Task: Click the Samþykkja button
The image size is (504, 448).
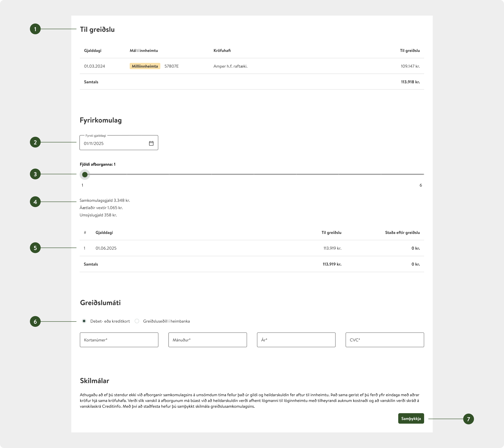Action: click(411, 419)
